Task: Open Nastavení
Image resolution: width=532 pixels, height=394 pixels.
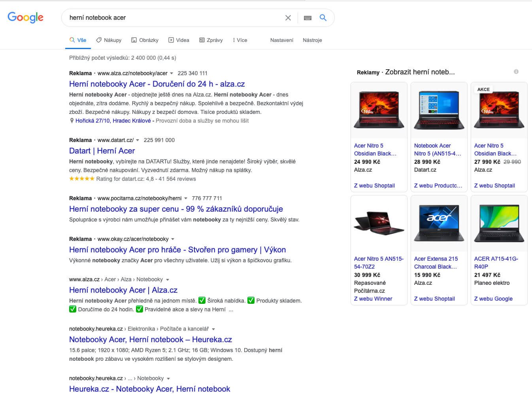Action: click(282, 40)
